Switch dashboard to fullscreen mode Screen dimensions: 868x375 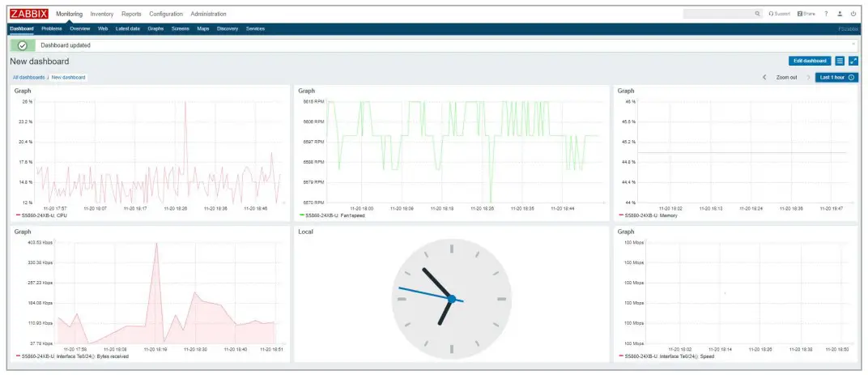click(853, 61)
